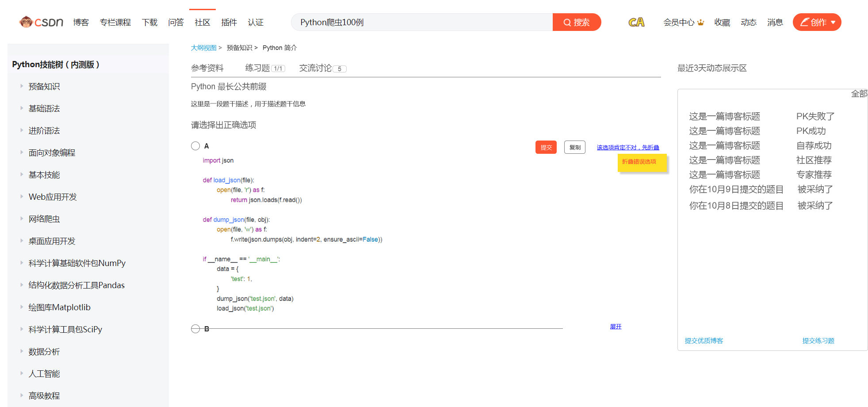Image resolution: width=868 pixels, height=407 pixels.
Task: Expand 基础语法 tree node
Action: (x=22, y=108)
